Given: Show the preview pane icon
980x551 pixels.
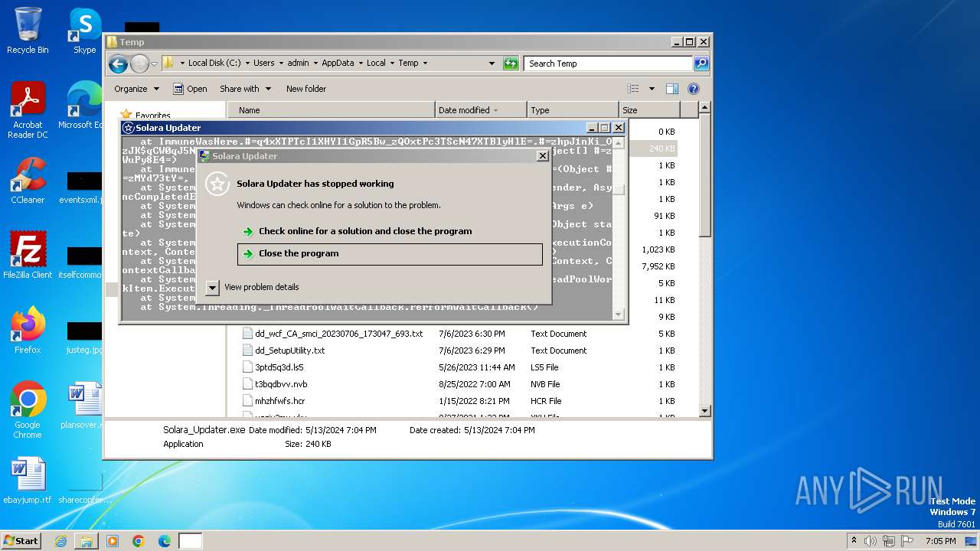Looking at the screenshot, I should [671, 89].
